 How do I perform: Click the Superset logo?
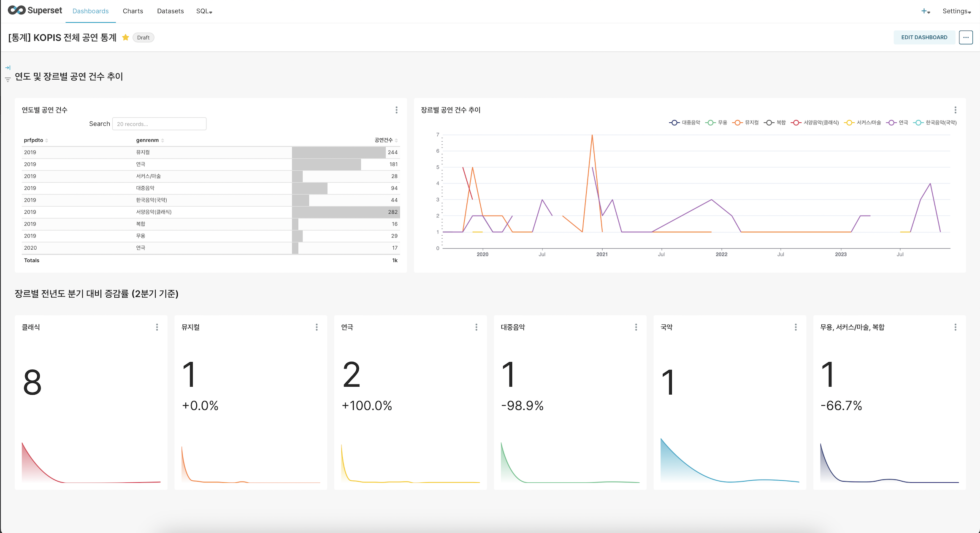coord(35,11)
